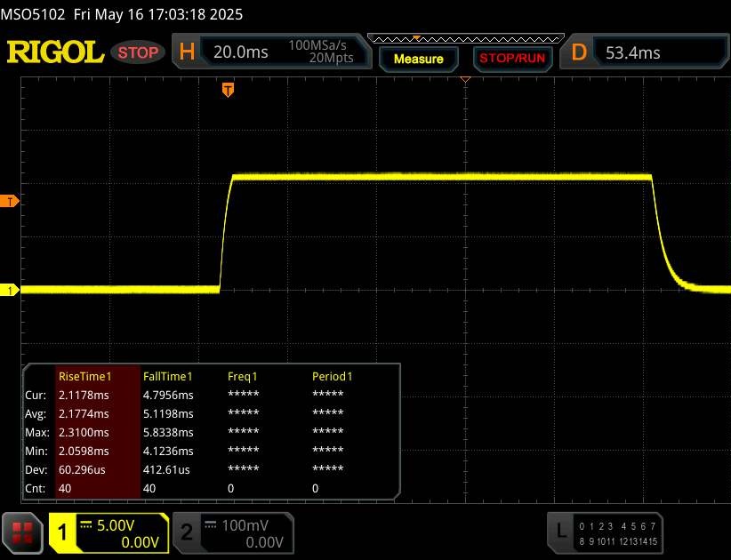Open the logic analyzer L digital channels panel
731x560 pixels.
605,533
